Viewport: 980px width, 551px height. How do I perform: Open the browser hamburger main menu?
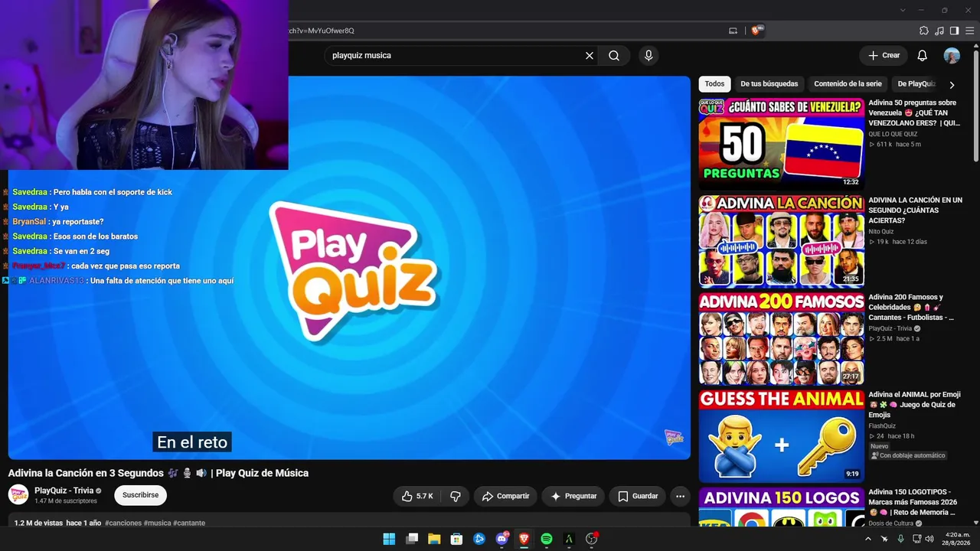969,31
